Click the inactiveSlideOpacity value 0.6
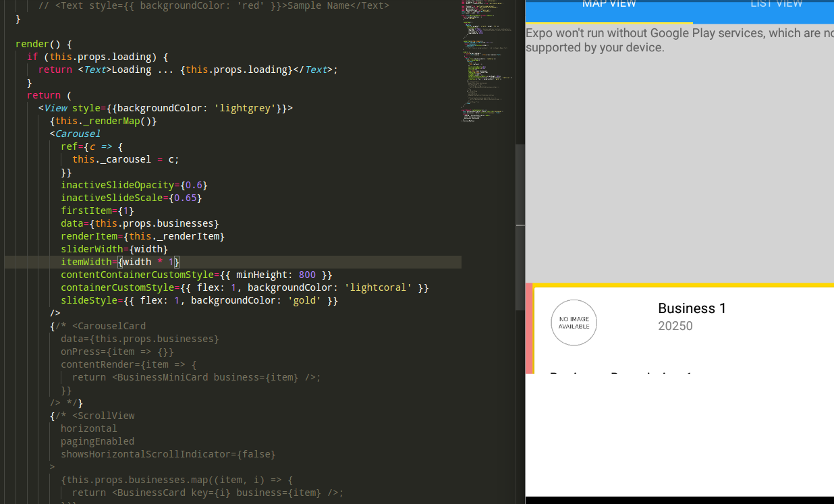The image size is (834, 504). point(193,185)
